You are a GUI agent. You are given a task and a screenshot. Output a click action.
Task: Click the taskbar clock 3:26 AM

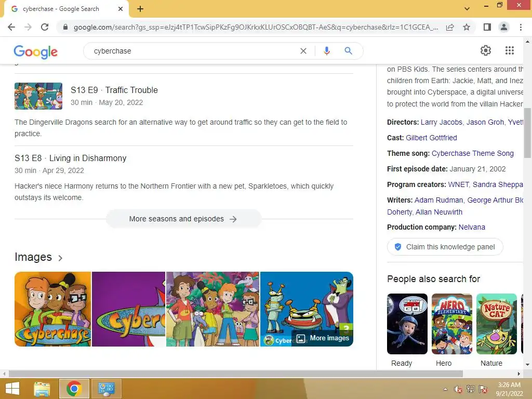click(x=509, y=385)
